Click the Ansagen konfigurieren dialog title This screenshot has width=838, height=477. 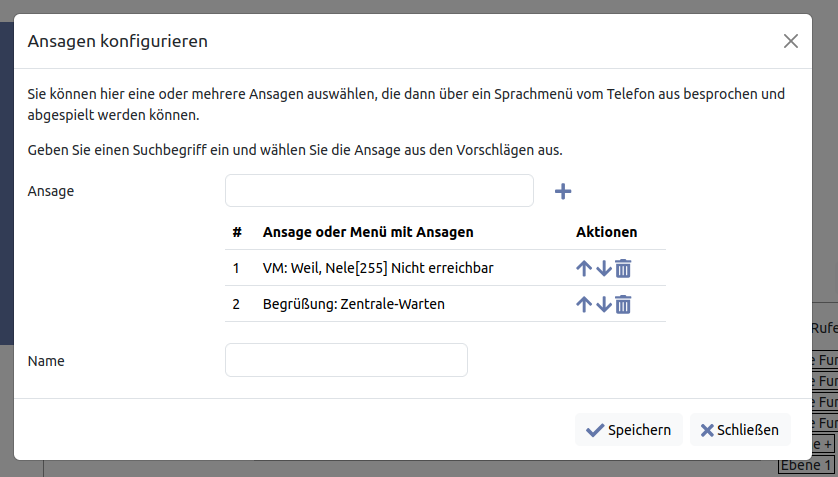point(117,41)
